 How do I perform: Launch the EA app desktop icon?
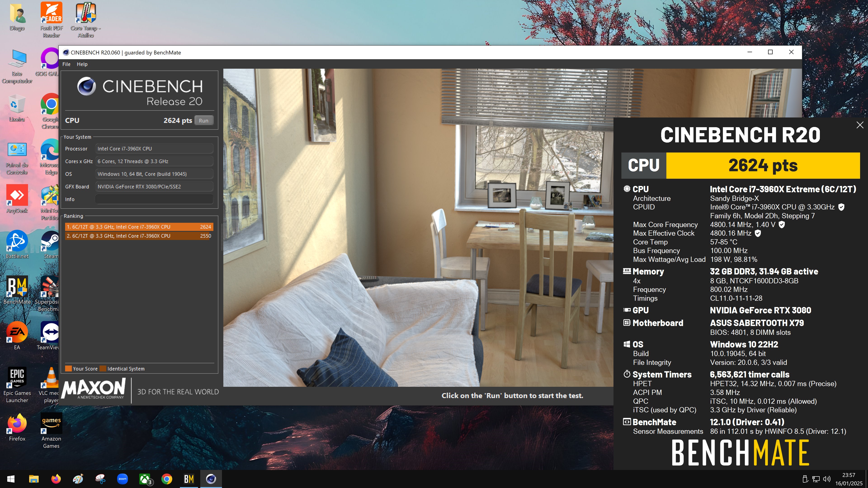click(17, 335)
